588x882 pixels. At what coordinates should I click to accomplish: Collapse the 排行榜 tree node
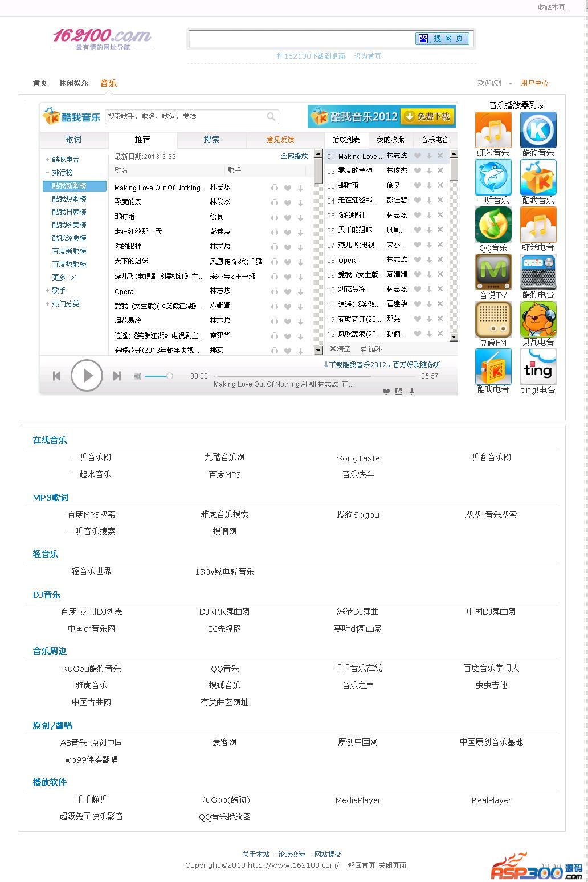[47, 172]
